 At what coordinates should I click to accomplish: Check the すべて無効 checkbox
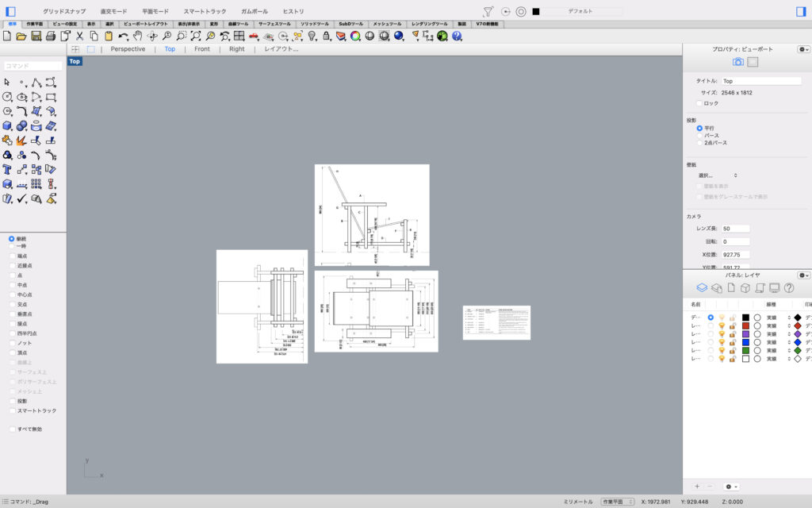pyautogui.click(x=12, y=429)
